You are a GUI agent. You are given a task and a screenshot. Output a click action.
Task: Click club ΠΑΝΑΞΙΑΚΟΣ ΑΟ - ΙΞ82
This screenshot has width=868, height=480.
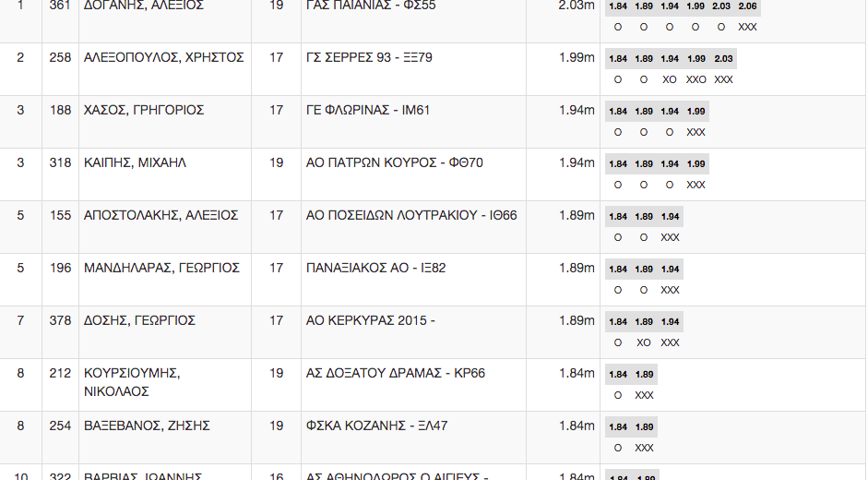(375, 269)
